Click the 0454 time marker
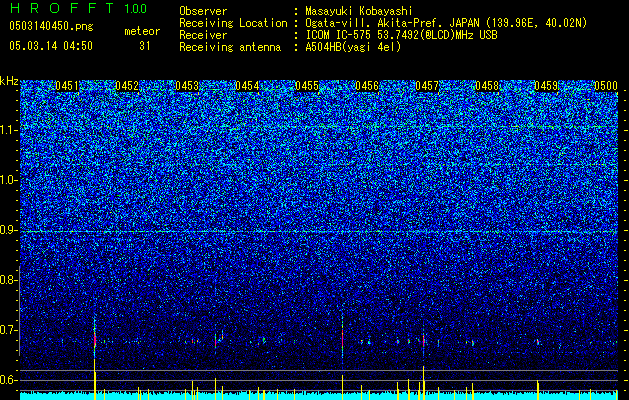Screen dimensions: 629x400 (247, 86)
